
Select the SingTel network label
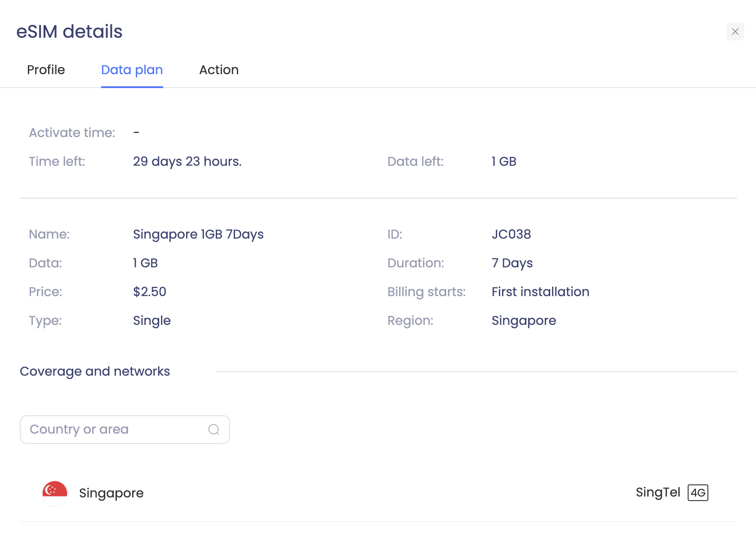658,492
